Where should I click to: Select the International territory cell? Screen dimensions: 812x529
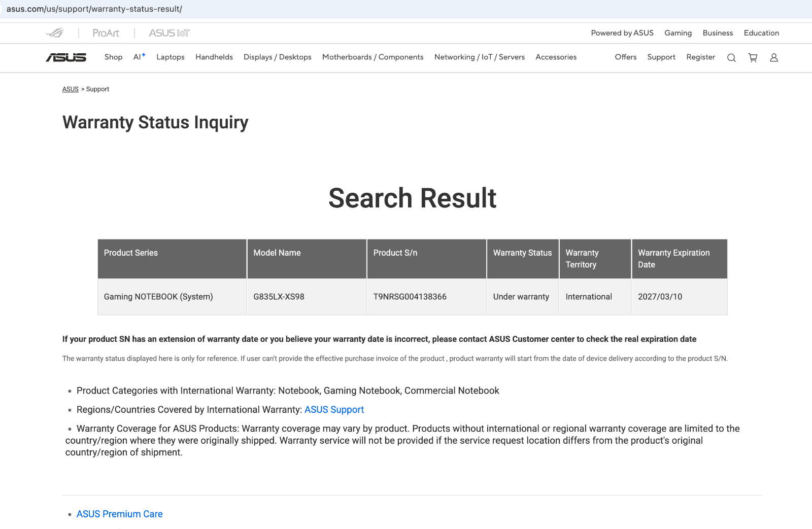tap(595, 297)
